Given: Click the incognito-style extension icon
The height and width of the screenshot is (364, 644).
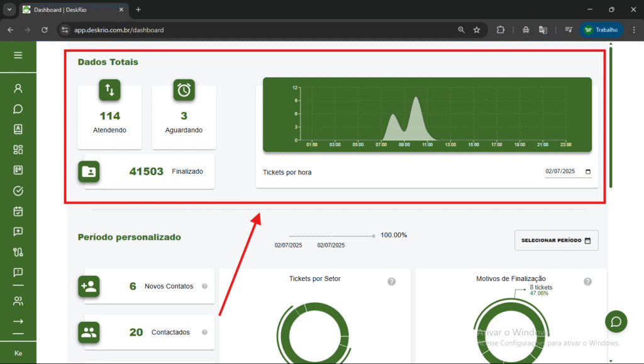Looking at the screenshot, I should [526, 30].
